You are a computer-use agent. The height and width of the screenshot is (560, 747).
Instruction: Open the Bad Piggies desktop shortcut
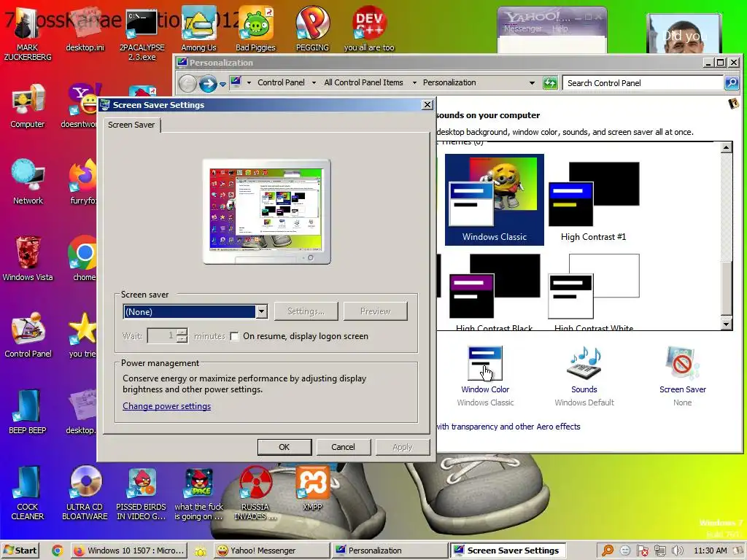pyautogui.click(x=255, y=28)
